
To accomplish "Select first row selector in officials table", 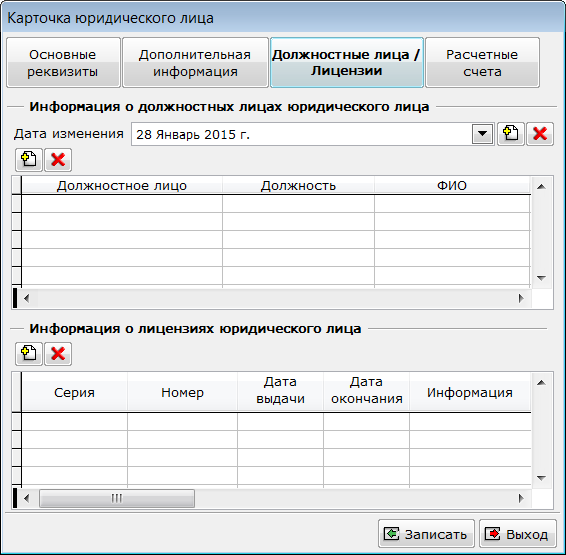I will pyautogui.click(x=17, y=204).
